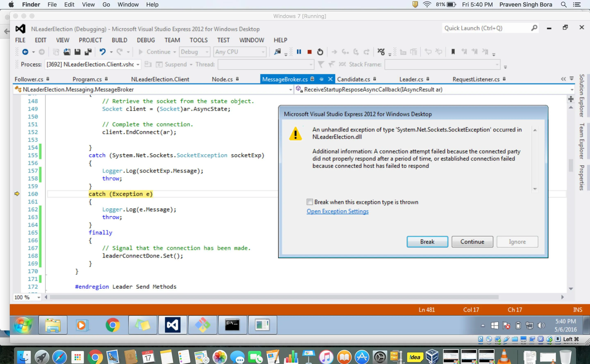This screenshot has width=590, height=364.
Task: Toggle the pin icon on the MessageBroker.cs tab
Action: tap(321, 79)
